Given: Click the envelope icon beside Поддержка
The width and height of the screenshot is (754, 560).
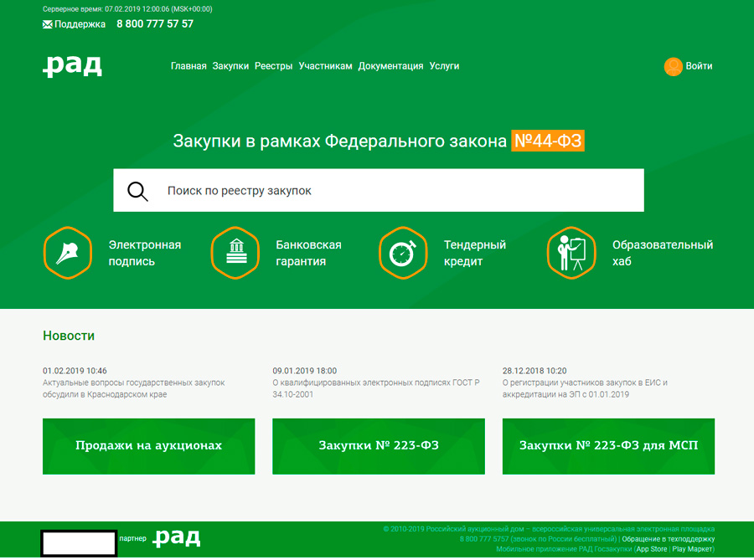Looking at the screenshot, I should pyautogui.click(x=47, y=24).
